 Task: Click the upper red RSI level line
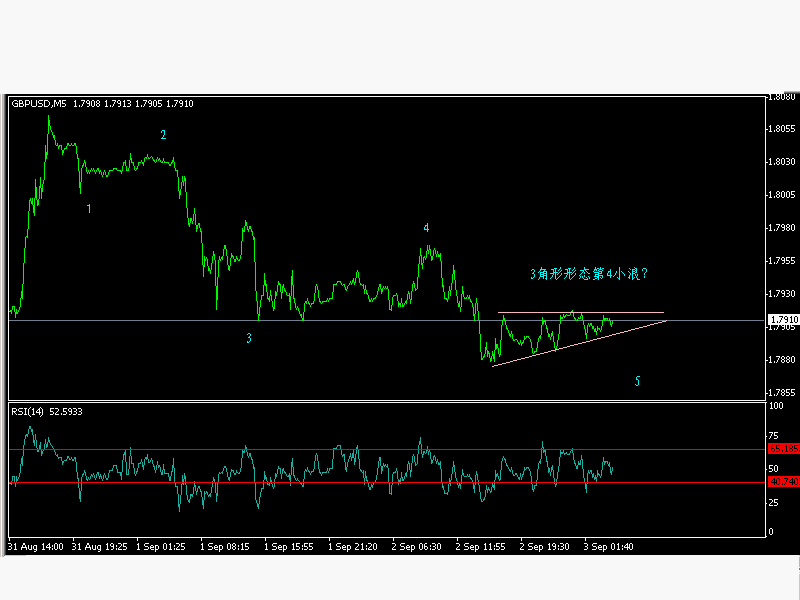click(x=388, y=449)
